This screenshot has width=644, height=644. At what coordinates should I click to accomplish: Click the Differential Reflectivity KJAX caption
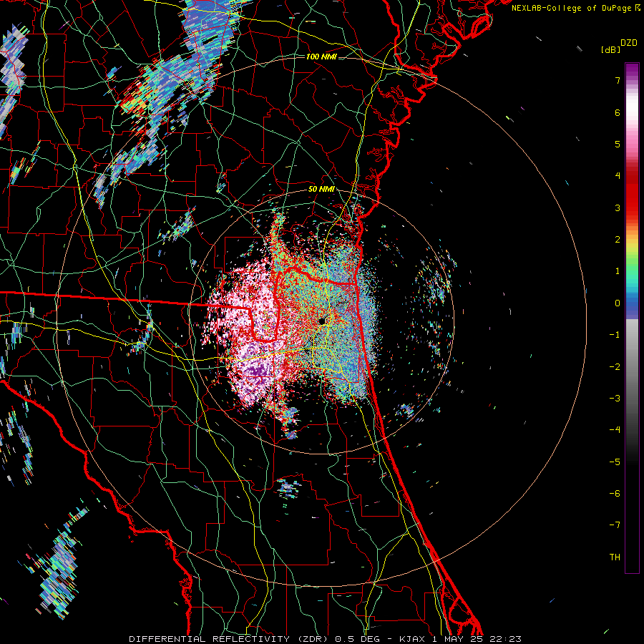coord(326,639)
